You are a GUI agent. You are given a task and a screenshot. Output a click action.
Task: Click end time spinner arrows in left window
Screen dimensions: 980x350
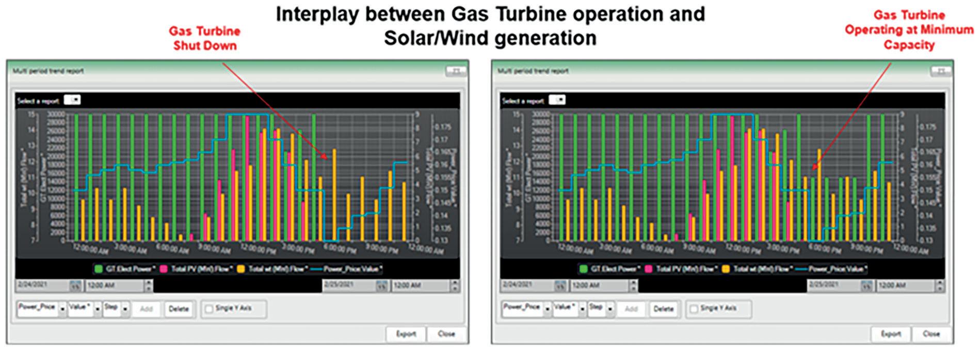[x=455, y=285]
